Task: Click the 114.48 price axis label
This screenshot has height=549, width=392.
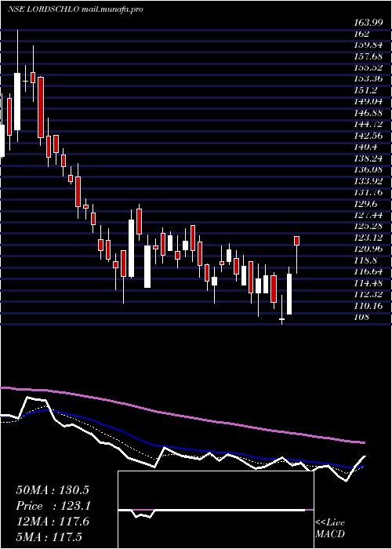Action: point(369,283)
